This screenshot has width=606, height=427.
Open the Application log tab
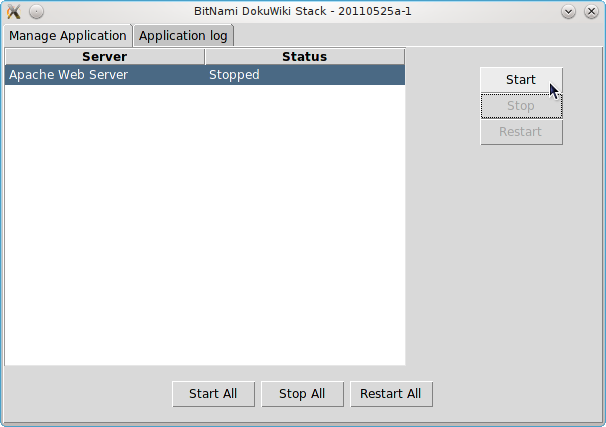[183, 36]
